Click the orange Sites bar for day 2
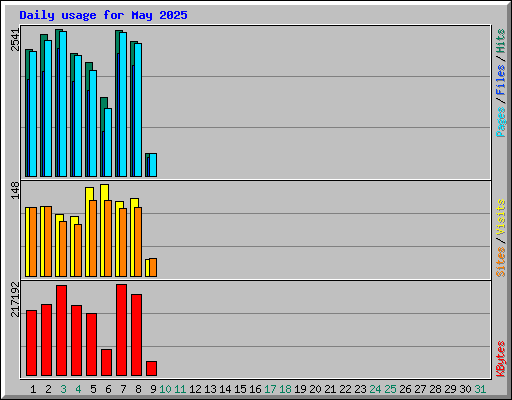Screen dimensions: 512x400 click(48, 241)
